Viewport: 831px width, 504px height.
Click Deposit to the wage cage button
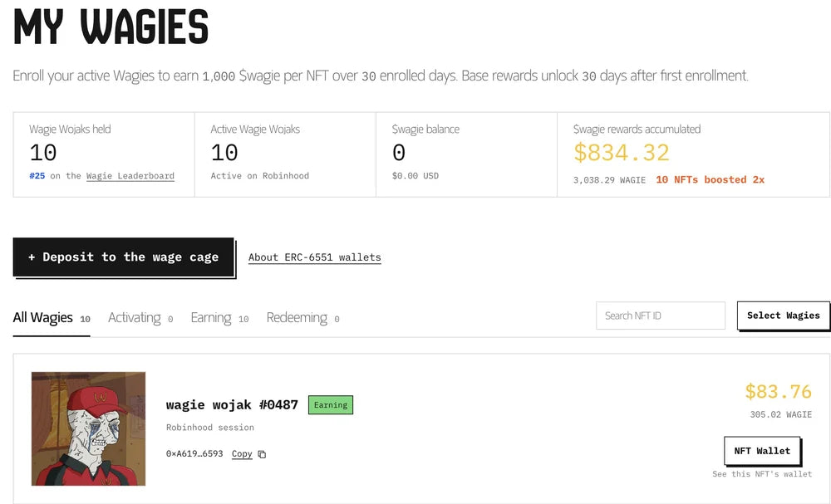tap(124, 257)
